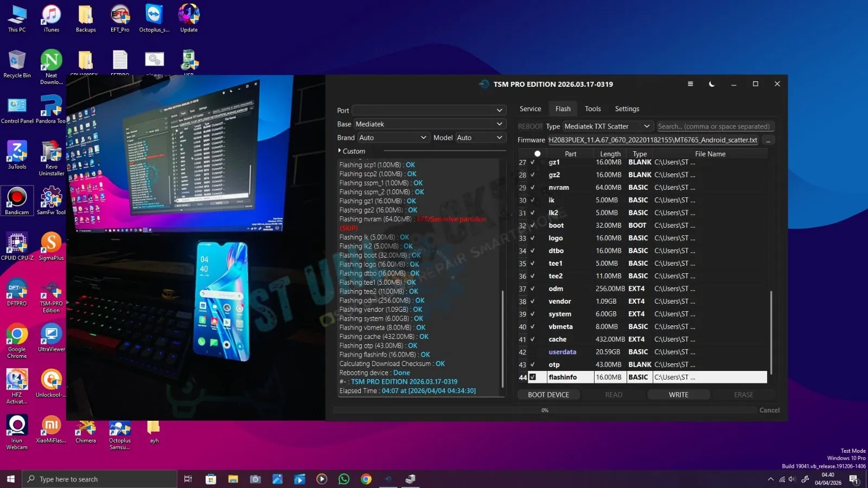This screenshot has height=488, width=868.
Task: Open Bandicam desktop shortcut
Action: click(17, 200)
